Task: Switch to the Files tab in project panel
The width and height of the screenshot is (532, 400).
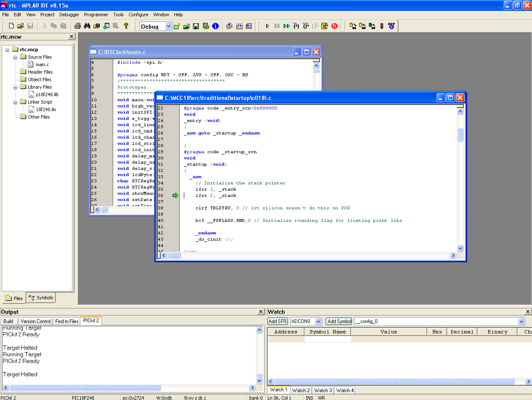Action: click(x=14, y=298)
